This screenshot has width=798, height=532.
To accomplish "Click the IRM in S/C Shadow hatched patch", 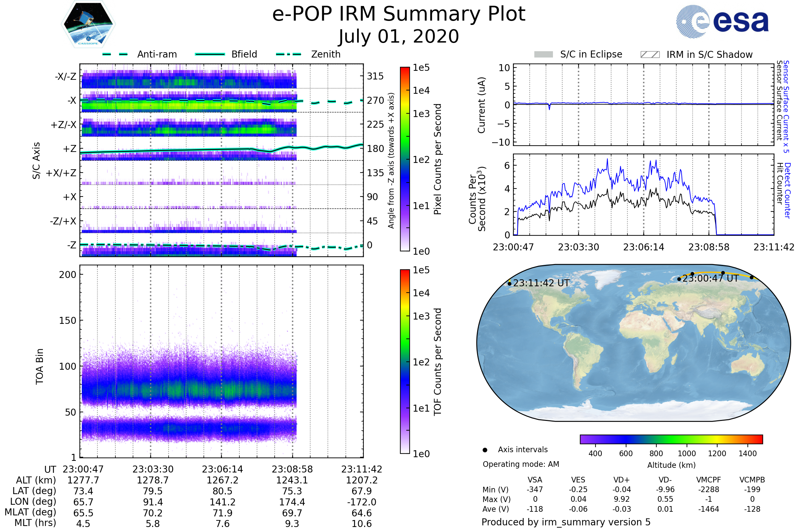I will (650, 55).
